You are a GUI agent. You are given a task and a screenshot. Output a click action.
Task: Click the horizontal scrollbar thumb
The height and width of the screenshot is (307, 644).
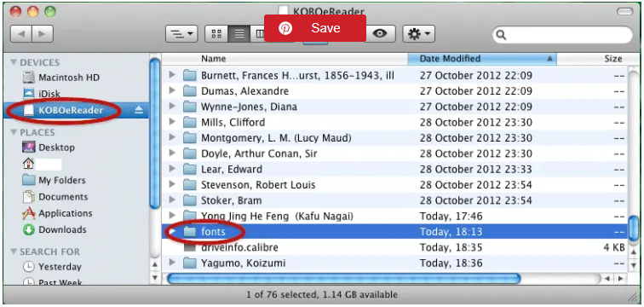(344, 279)
